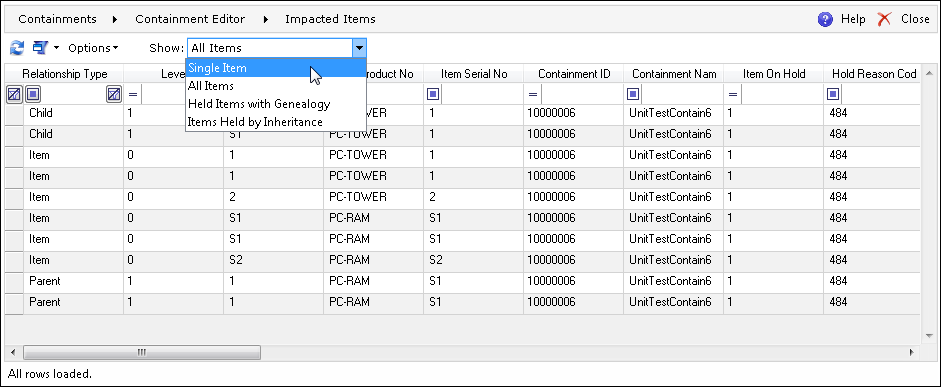Click the grid view icon beside Refresh

pos(40,47)
